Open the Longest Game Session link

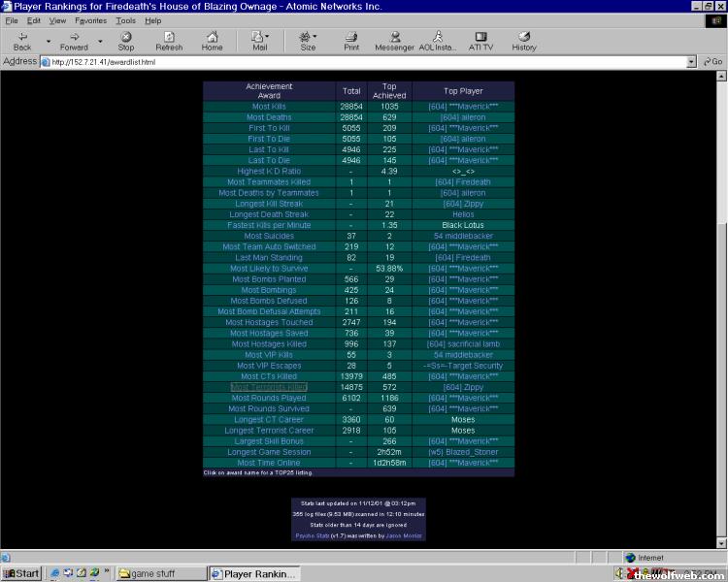coord(269,452)
